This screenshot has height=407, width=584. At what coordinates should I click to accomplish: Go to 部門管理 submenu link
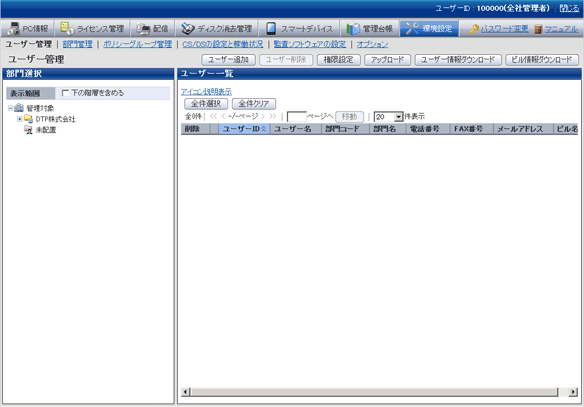77,44
